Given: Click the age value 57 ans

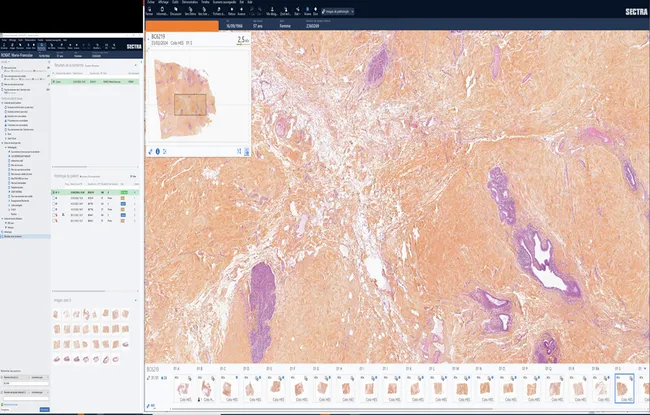Looking at the screenshot, I should point(257,26).
